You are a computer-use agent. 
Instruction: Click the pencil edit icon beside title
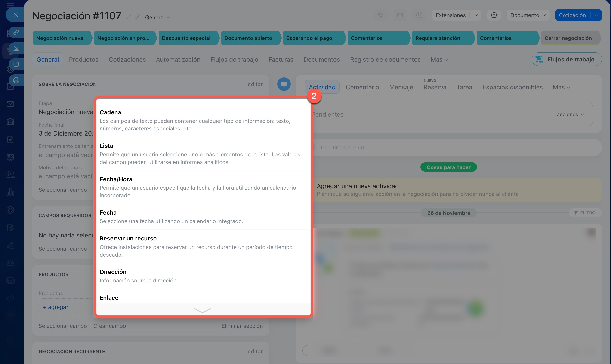coord(128,17)
